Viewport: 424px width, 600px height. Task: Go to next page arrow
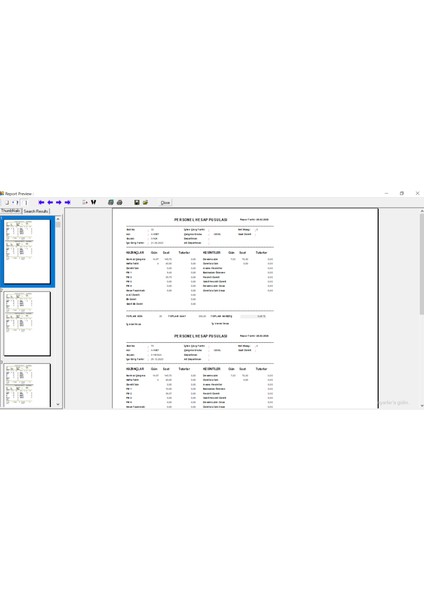coord(59,202)
